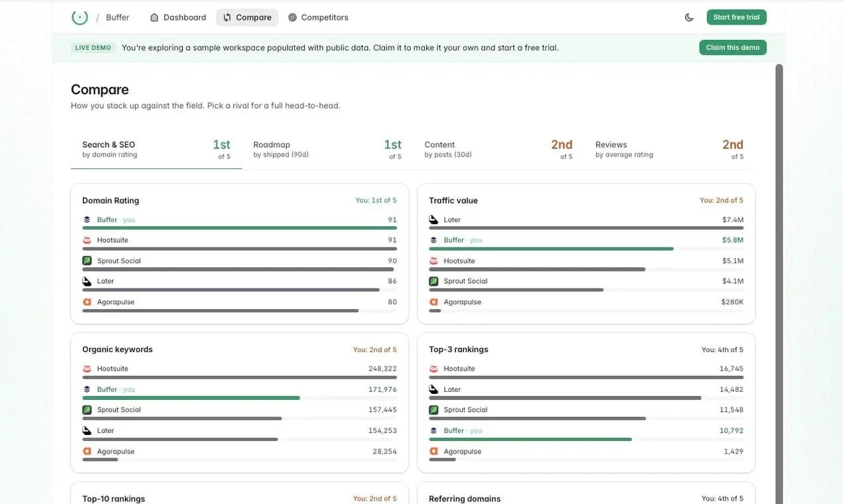The image size is (843, 504).
Task: Click Later's 14,482 rankings value
Action: click(x=731, y=389)
